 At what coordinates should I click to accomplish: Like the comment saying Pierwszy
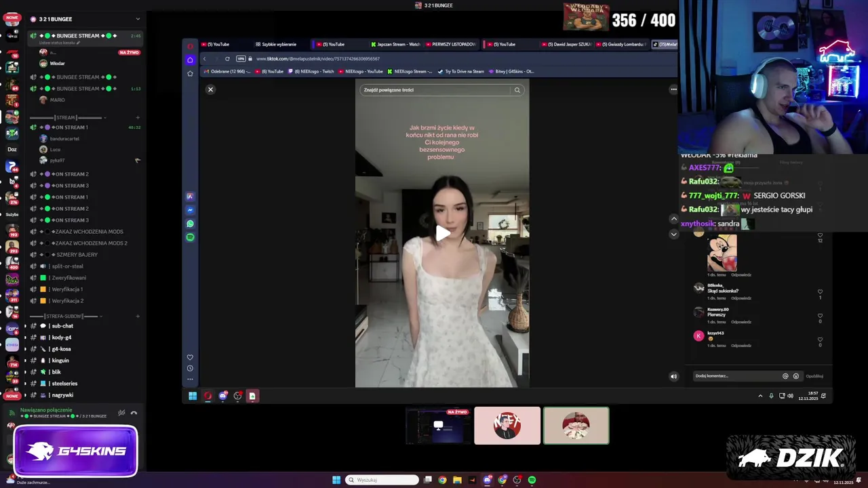click(820, 316)
